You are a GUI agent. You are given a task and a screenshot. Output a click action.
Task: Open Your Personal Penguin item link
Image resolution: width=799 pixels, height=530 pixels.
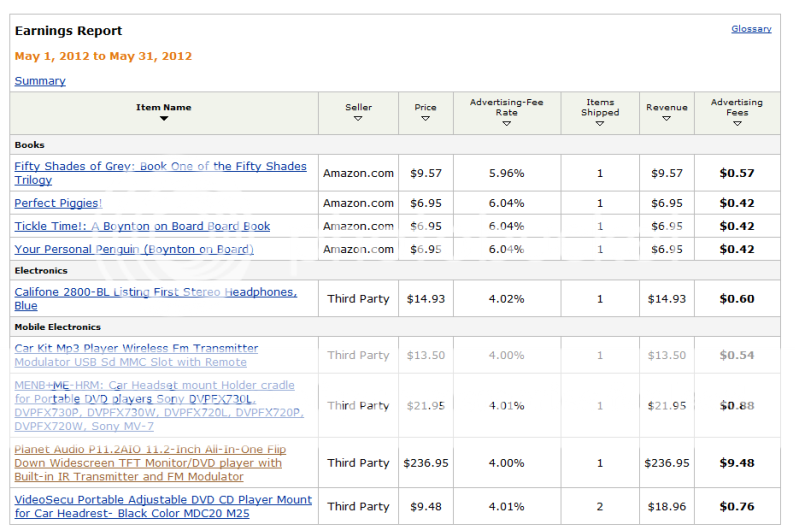[134, 249]
